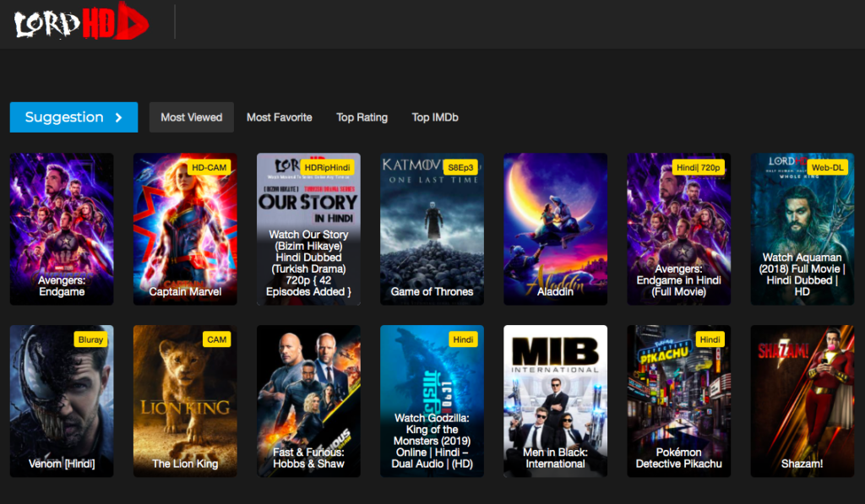Click the S8Ep3 badge on Game of Thrones
The height and width of the screenshot is (504, 865).
click(460, 168)
